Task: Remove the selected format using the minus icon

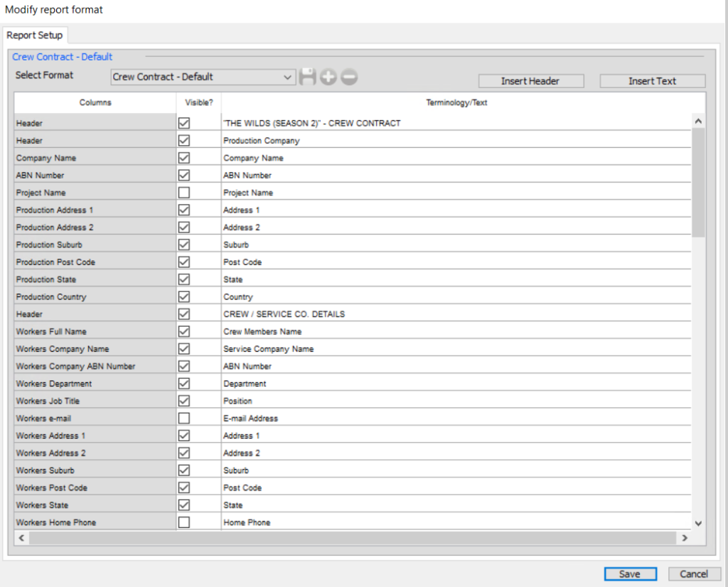Action: (349, 77)
